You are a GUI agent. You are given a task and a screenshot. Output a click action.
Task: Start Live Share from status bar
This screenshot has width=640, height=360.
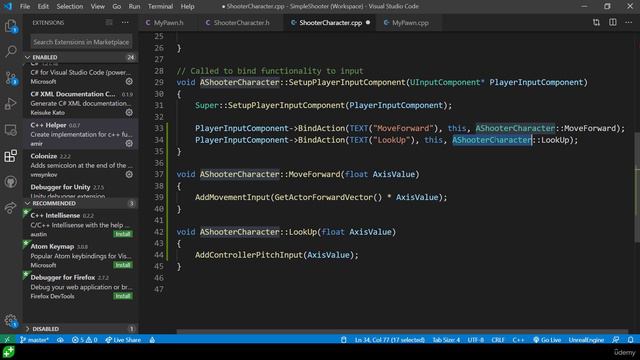[123, 340]
